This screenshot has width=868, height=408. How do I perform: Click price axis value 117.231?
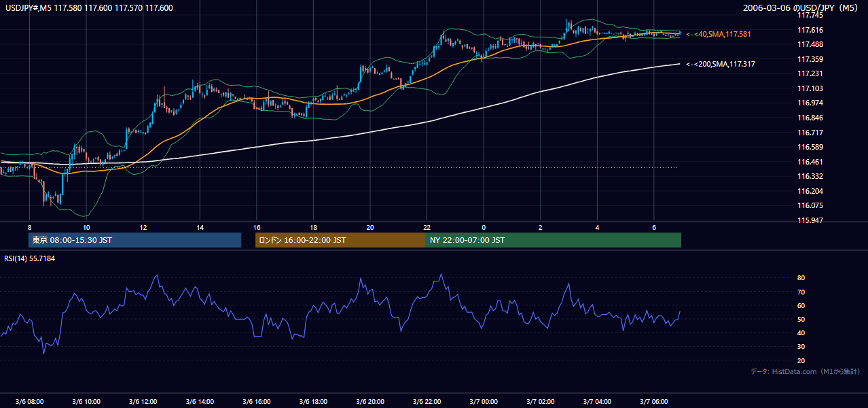click(x=811, y=73)
